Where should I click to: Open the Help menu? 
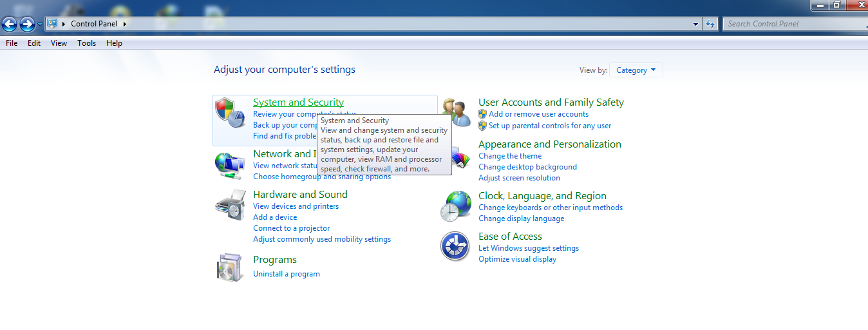point(114,43)
